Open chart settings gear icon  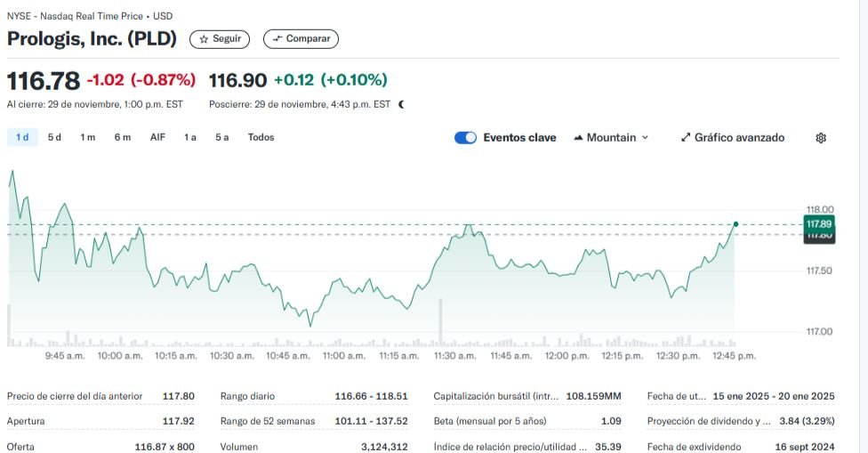(821, 138)
